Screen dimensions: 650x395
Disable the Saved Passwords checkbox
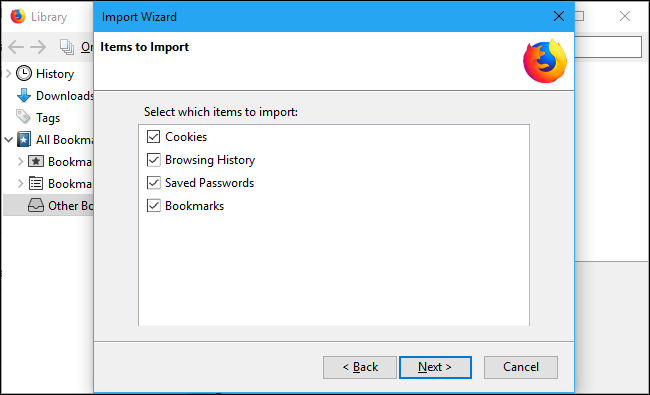[153, 182]
